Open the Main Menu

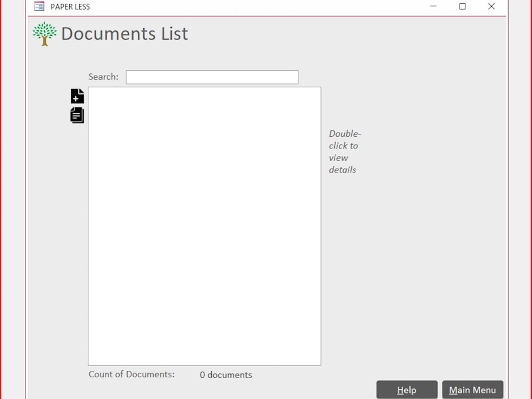(472, 389)
